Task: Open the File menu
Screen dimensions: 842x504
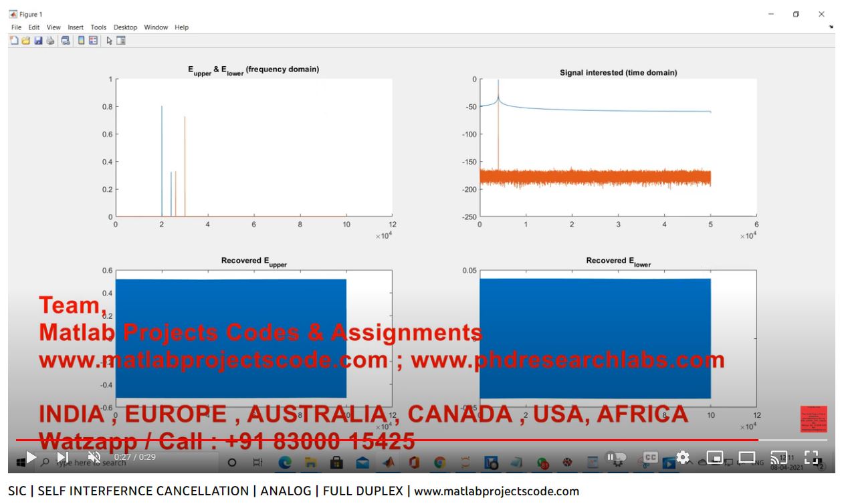Action: pyautogui.click(x=17, y=27)
